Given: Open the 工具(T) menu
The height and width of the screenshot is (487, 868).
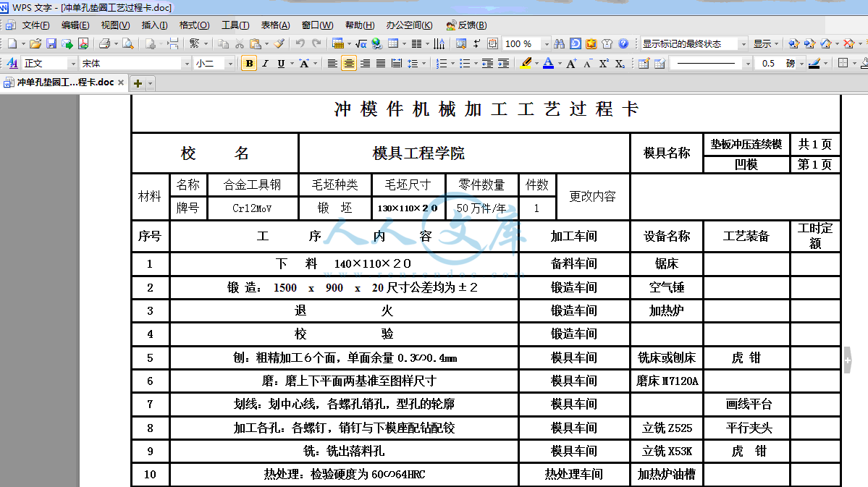Looking at the screenshot, I should tap(235, 25).
